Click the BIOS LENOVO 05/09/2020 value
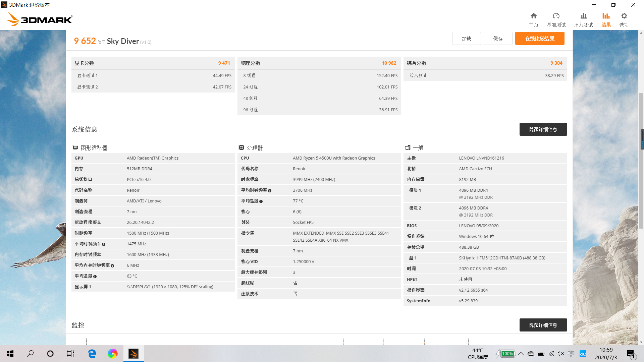 point(479,226)
